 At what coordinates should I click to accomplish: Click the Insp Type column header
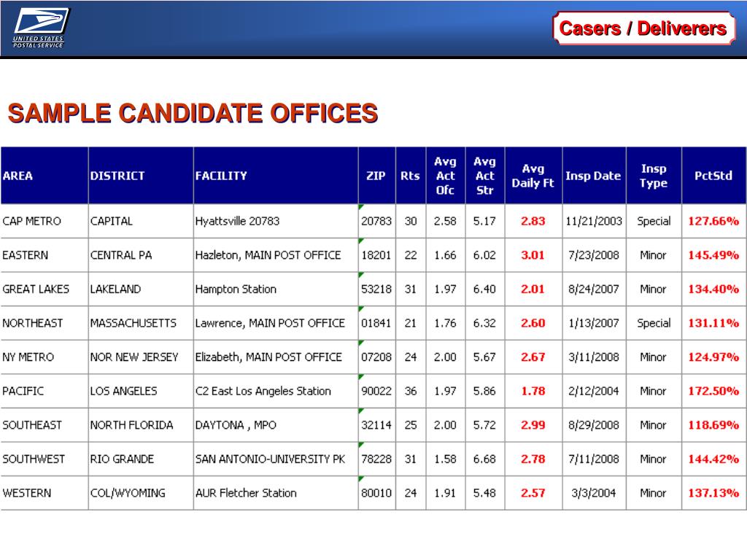(654, 176)
